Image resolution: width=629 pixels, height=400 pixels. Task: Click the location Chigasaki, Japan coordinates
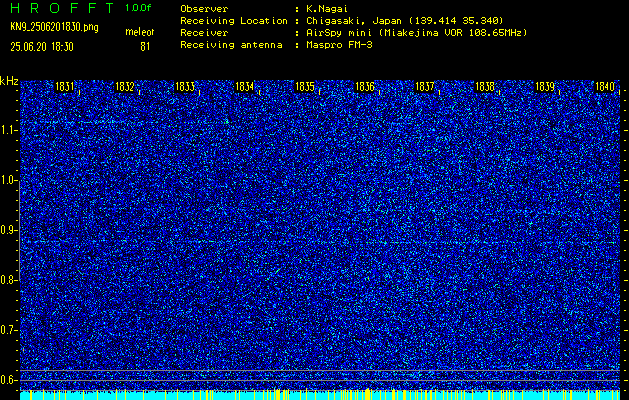[x=405, y=20]
